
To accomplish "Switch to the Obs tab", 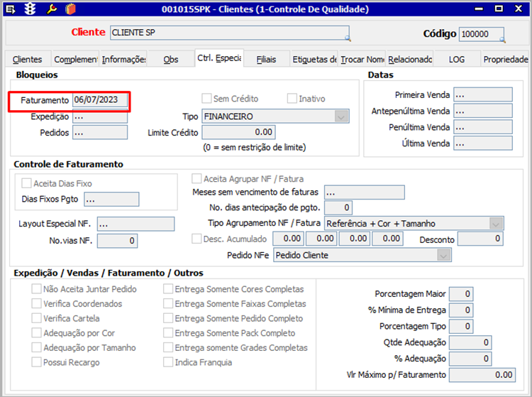I will click(171, 60).
